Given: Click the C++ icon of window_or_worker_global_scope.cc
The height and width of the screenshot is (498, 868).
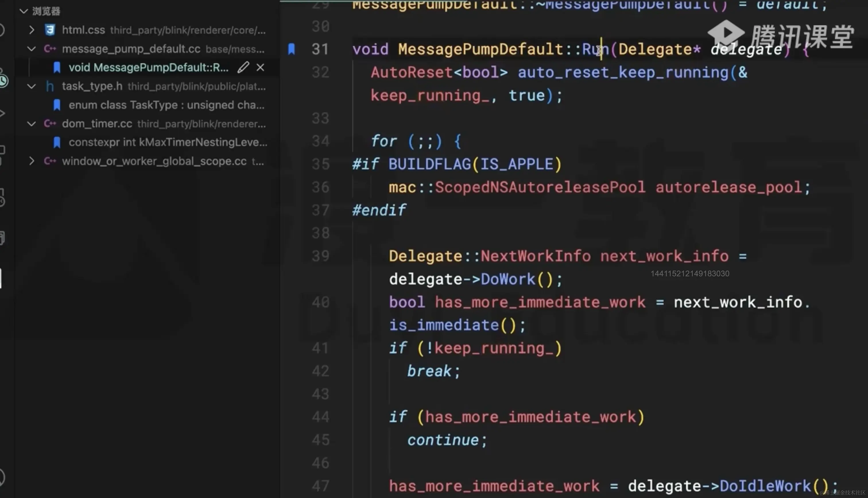Looking at the screenshot, I should coord(50,161).
